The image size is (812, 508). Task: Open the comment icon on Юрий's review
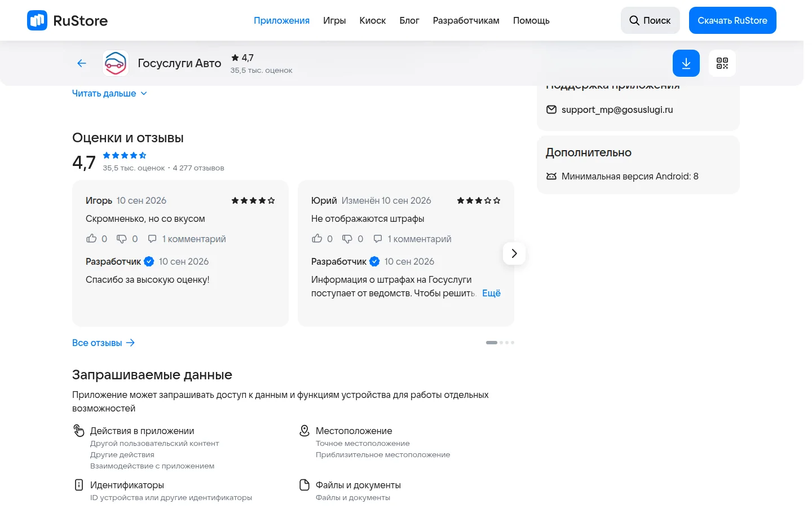(x=378, y=239)
